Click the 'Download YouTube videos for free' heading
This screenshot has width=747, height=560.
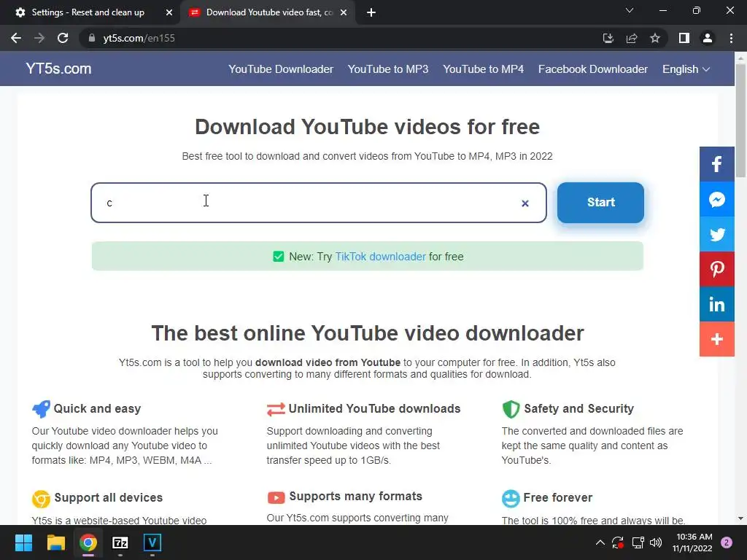[368, 127]
